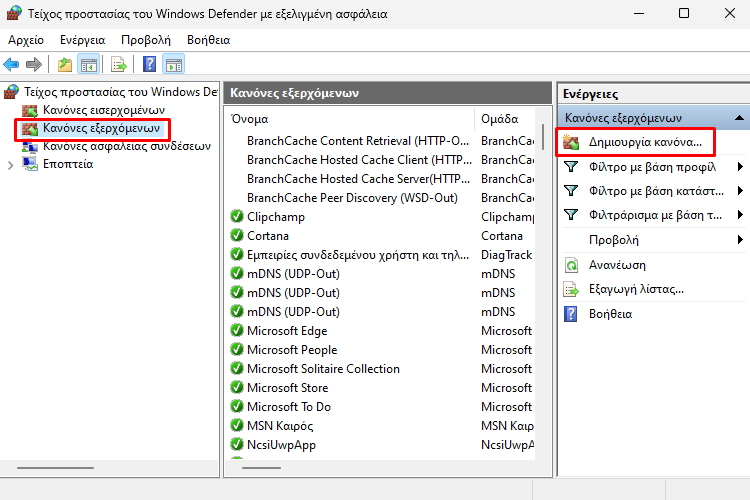Click the tree pane horizontal scrollbar thumb
750x500 pixels.
(x=55, y=467)
